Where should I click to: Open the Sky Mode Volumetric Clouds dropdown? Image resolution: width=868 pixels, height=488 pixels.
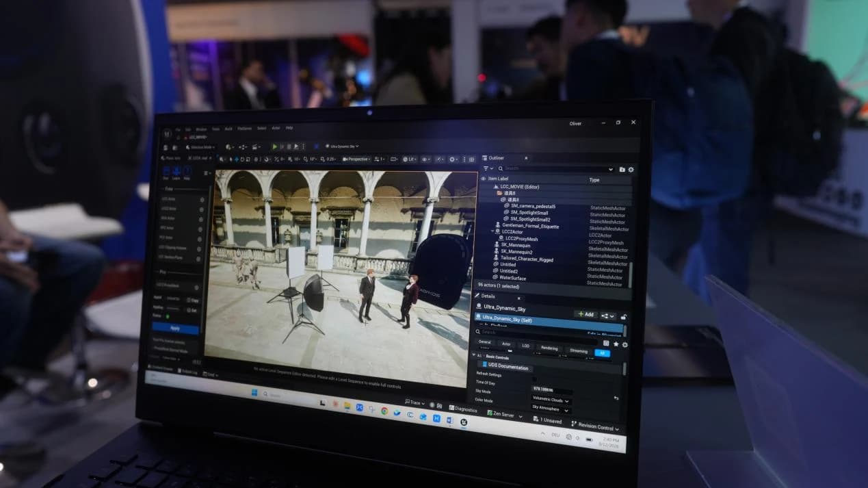tap(550, 400)
